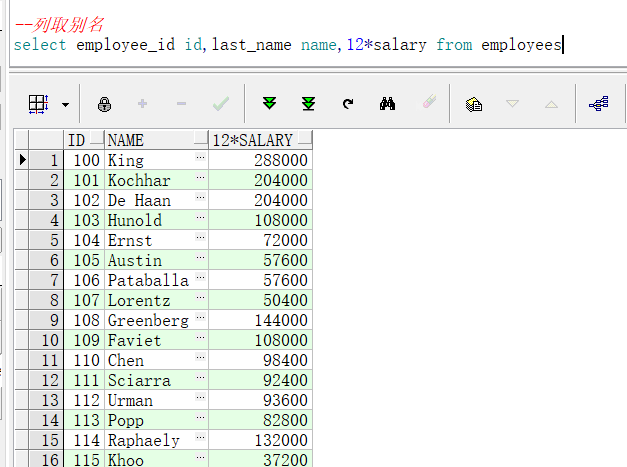Open cell editor ellipsis for Kochhar
Viewport: 627px width, 467px height.
coord(201,177)
